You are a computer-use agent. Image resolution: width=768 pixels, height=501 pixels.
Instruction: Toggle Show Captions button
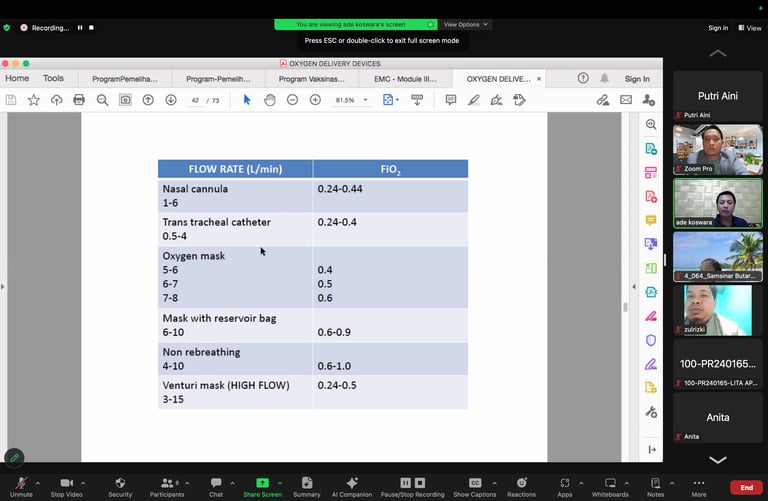pyautogui.click(x=475, y=487)
